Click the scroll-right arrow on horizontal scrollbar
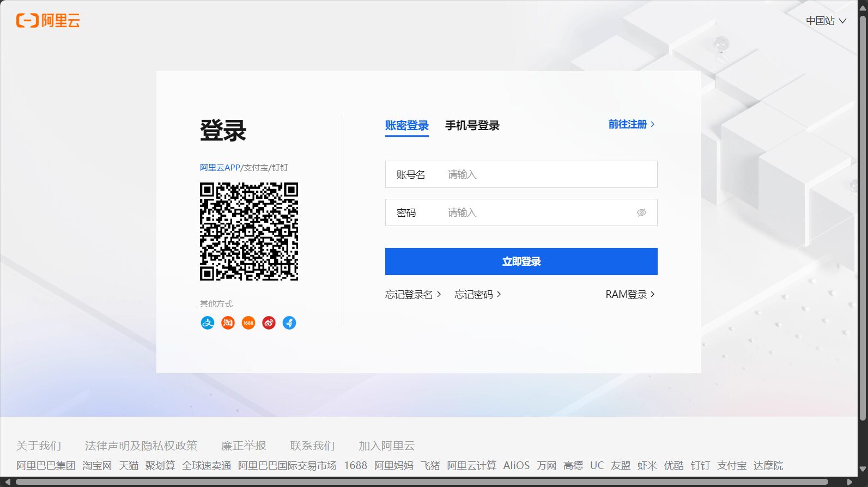The height and width of the screenshot is (487, 868). (849, 482)
